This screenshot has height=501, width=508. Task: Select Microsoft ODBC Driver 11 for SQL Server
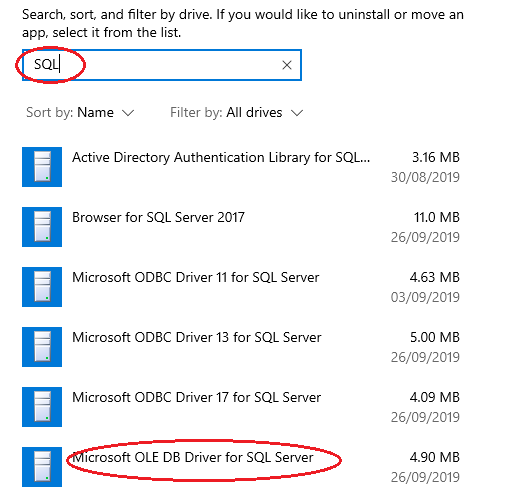196,277
